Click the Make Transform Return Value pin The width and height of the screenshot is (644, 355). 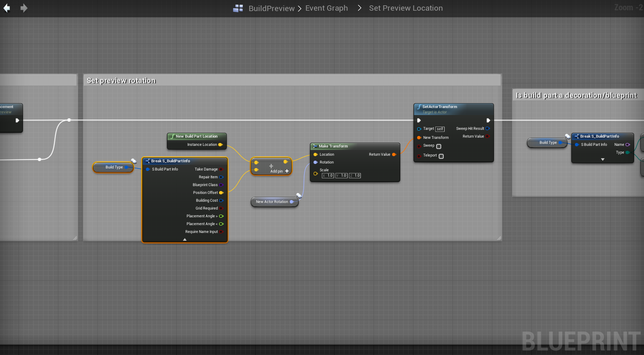click(x=394, y=154)
